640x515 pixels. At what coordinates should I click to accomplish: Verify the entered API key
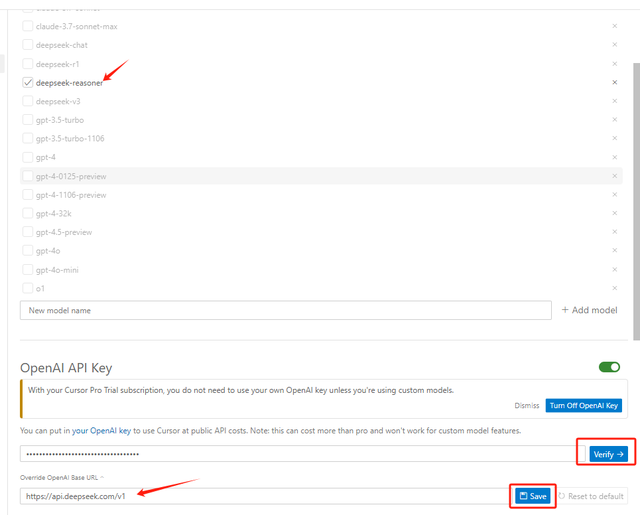point(608,454)
